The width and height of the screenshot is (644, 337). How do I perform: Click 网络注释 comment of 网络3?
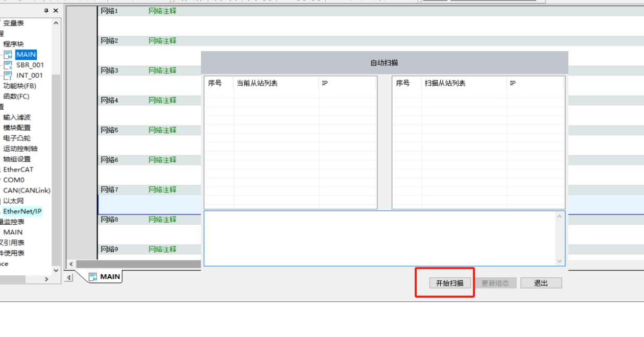click(x=162, y=70)
